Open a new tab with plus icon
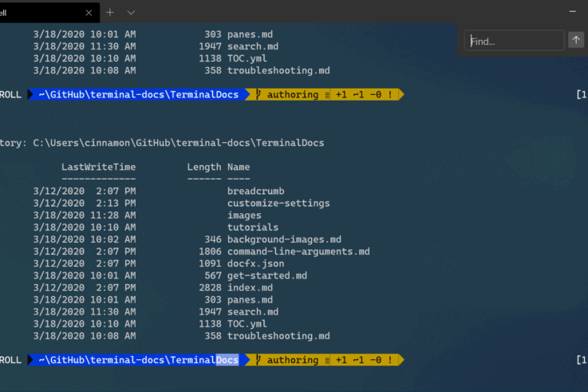The width and height of the screenshot is (588, 392). tap(110, 13)
